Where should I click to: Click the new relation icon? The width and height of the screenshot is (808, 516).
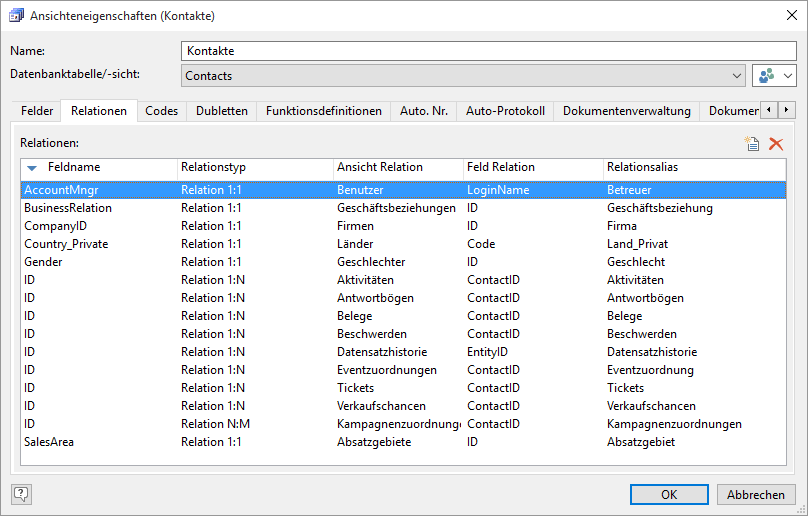click(752, 144)
